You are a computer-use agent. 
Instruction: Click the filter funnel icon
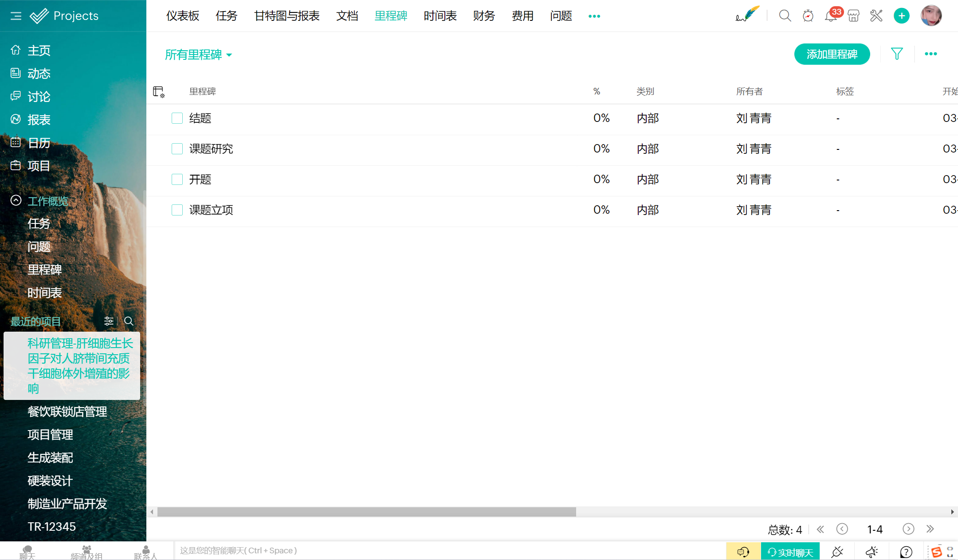pos(897,54)
